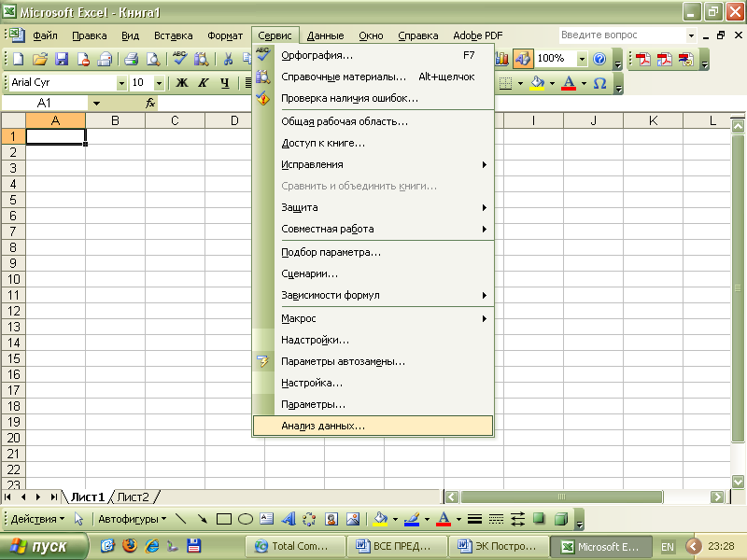This screenshot has height=560, width=747.
Task: Send workbook by e-mail icon
Action: [x=105, y=59]
